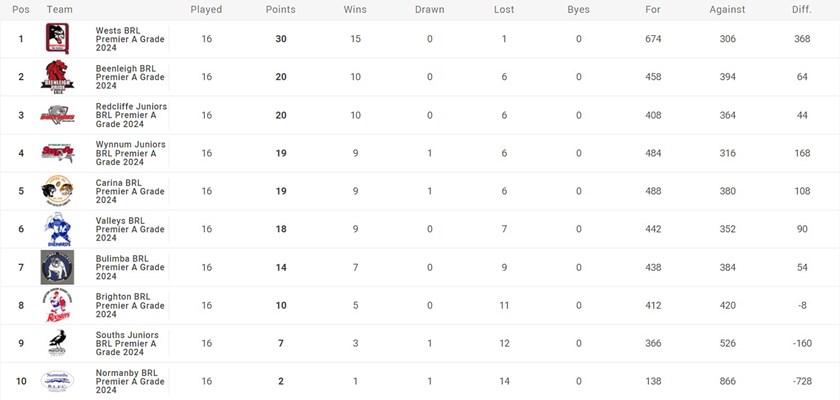Click the Redcliffe Juniors team logo

tap(57, 115)
